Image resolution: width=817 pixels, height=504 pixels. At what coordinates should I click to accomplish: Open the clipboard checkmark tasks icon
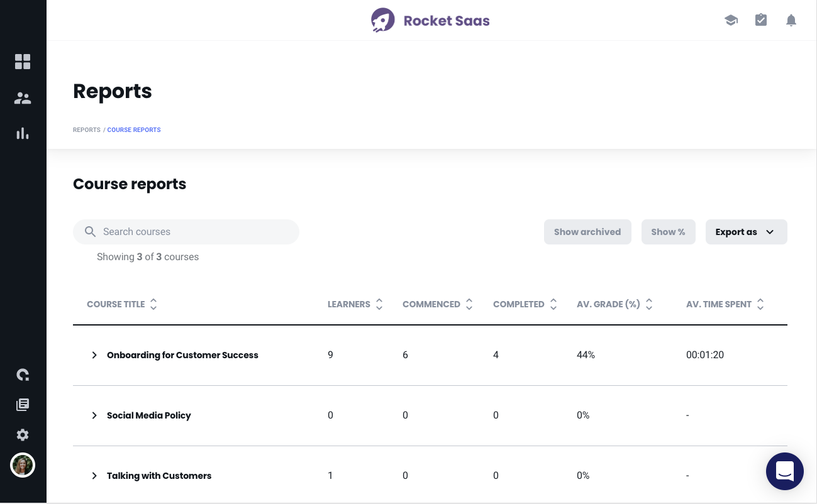(x=761, y=20)
